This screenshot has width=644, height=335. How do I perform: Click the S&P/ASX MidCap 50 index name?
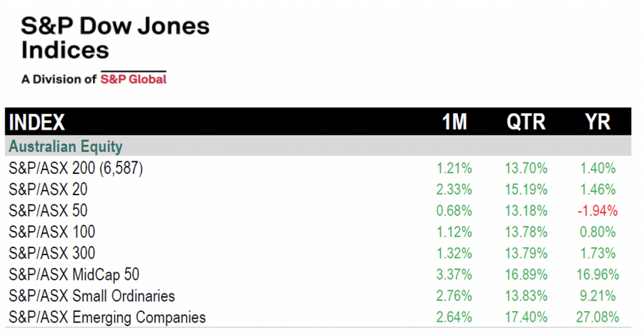(74, 275)
